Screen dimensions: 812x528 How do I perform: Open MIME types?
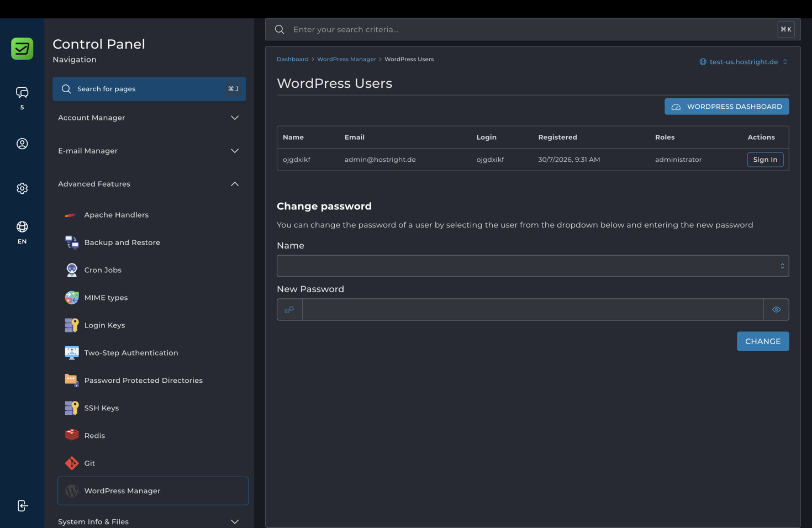tap(106, 298)
